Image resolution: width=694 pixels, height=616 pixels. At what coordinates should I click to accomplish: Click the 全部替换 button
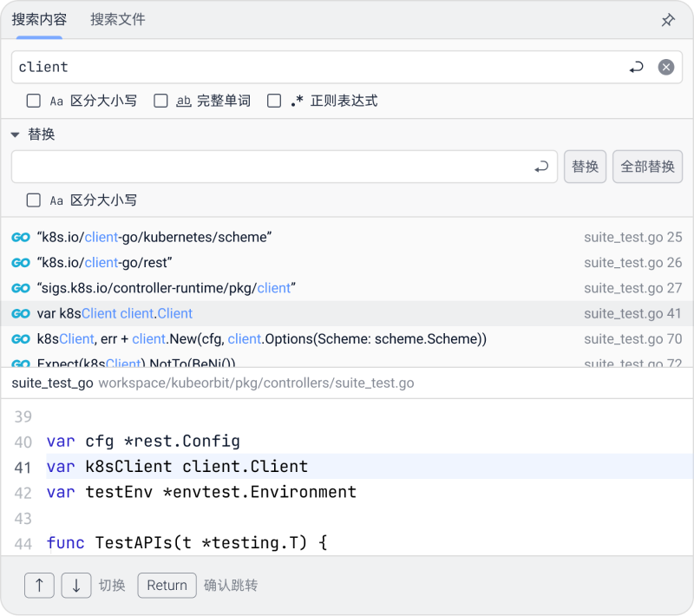click(647, 167)
